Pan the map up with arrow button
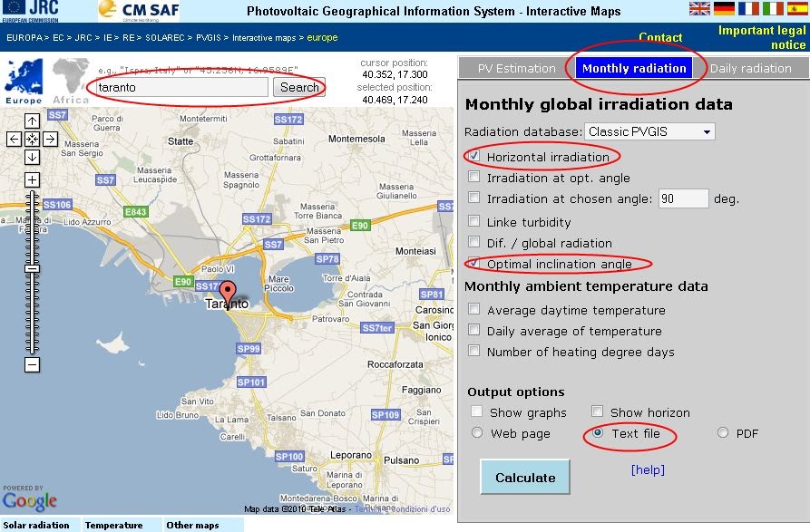Image resolution: width=810 pixels, height=532 pixels. coord(32,121)
